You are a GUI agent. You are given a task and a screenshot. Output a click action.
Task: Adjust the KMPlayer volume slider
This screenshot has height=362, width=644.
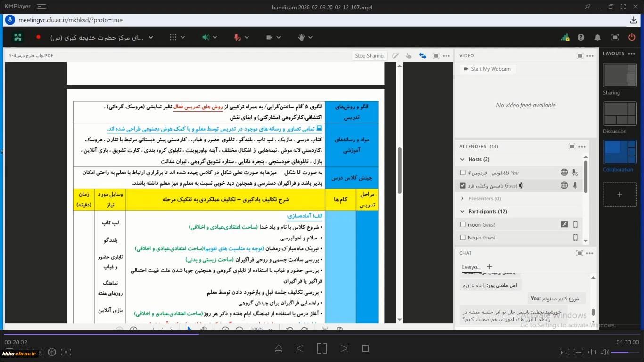click(x=626, y=352)
